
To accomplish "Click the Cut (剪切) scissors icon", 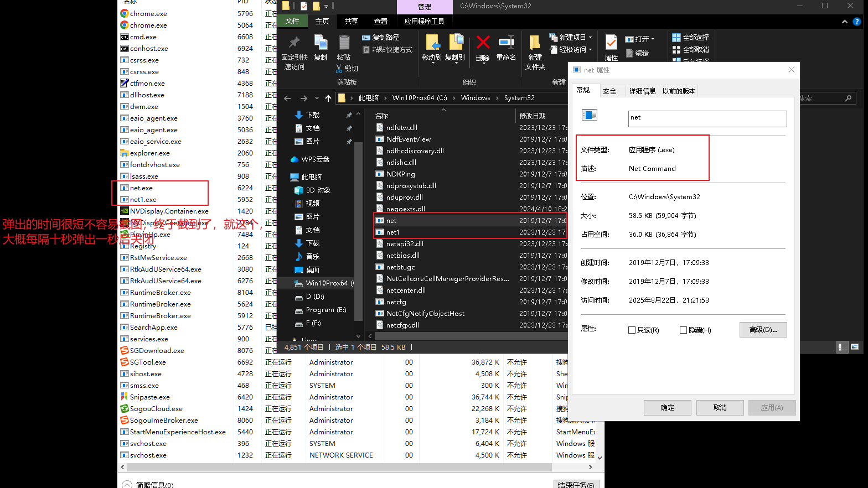I will 339,69.
